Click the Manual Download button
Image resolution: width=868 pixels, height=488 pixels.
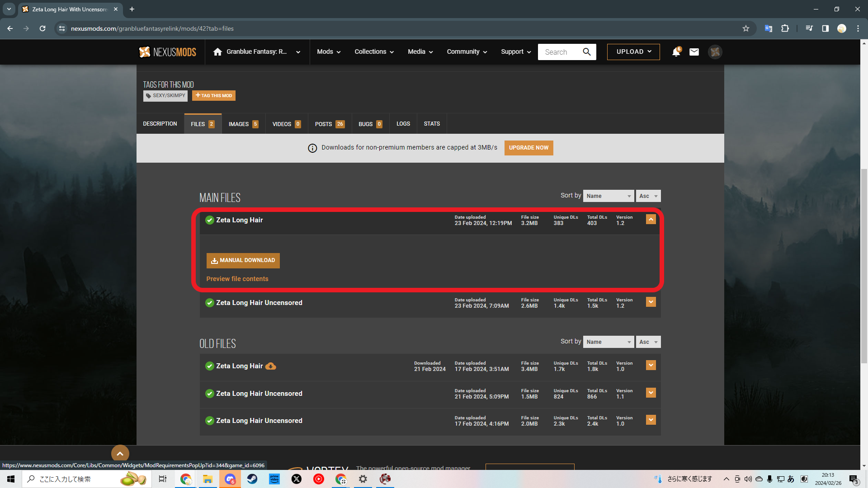tap(243, 260)
